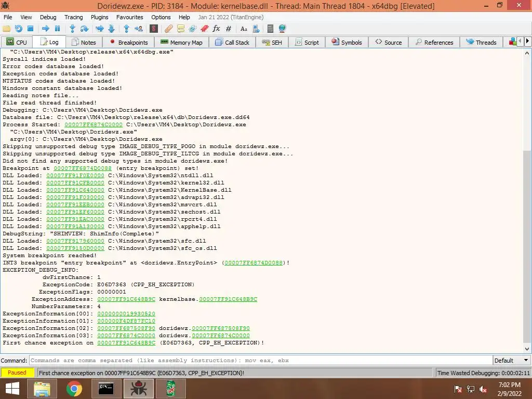532x399 pixels.
Task: Follow the ntdll.dll load address link
Action: point(75,176)
